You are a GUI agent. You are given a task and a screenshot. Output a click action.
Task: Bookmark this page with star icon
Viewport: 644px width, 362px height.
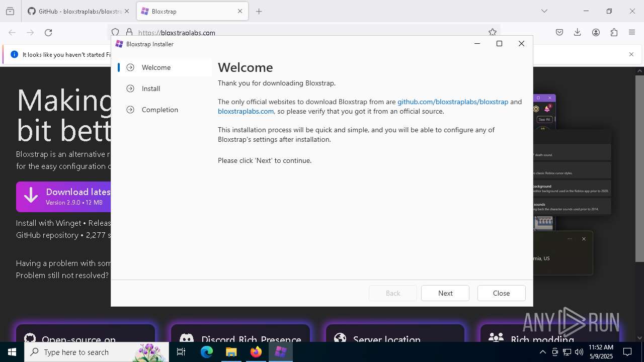pyautogui.click(x=492, y=32)
